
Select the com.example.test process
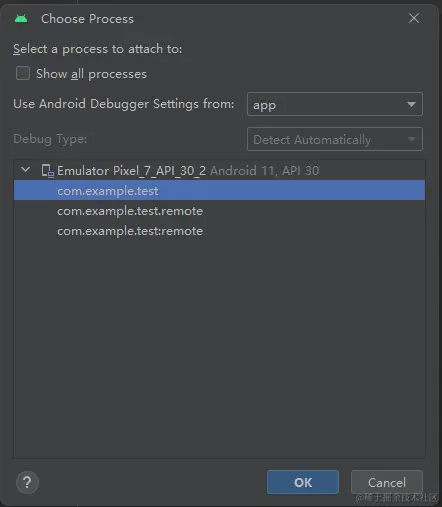click(x=219, y=191)
